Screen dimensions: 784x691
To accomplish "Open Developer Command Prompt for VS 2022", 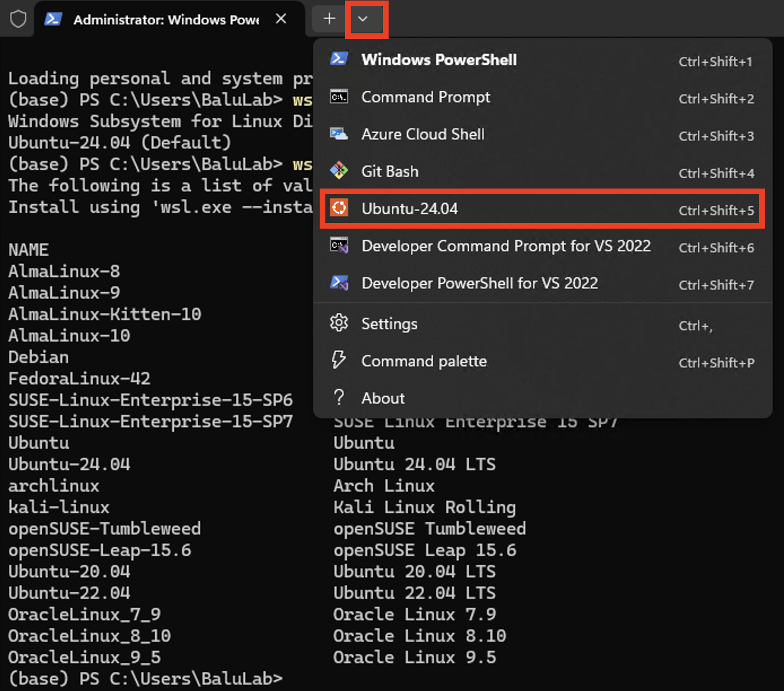I will (x=543, y=246).
